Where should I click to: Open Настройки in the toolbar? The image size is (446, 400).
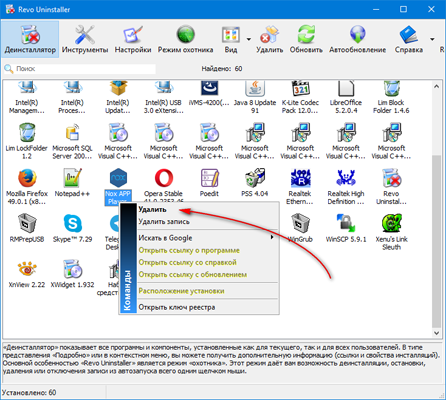[133, 39]
